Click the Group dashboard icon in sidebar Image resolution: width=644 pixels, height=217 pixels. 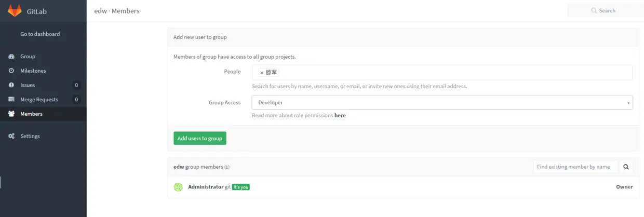[11, 57]
